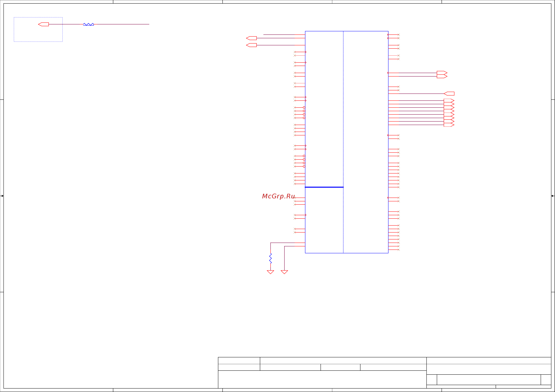Image resolution: width=555 pixels, height=392 pixels.
Task: Select the lower of two paired output ports
Action: (442, 76)
